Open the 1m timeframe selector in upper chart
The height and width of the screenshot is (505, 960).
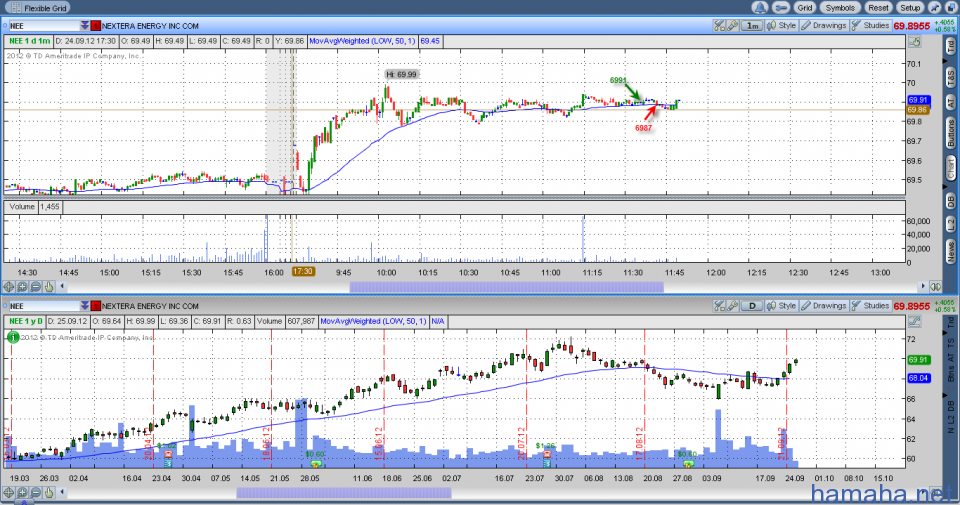point(752,26)
